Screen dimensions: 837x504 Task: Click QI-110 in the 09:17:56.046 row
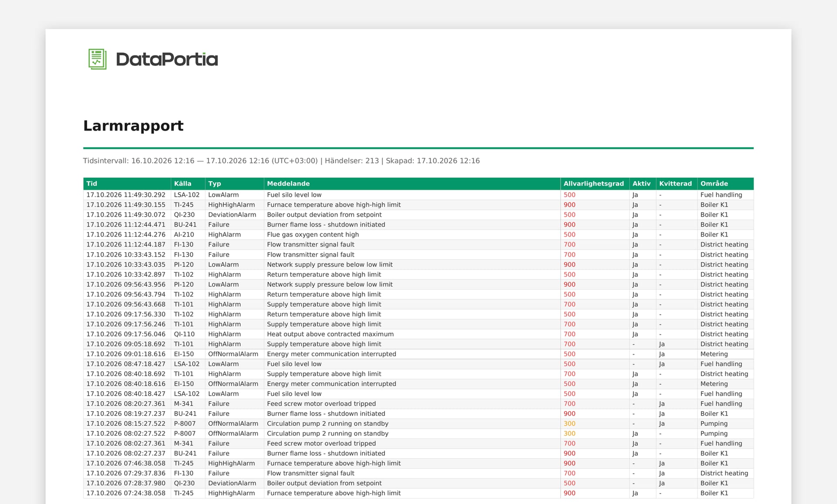184,334
